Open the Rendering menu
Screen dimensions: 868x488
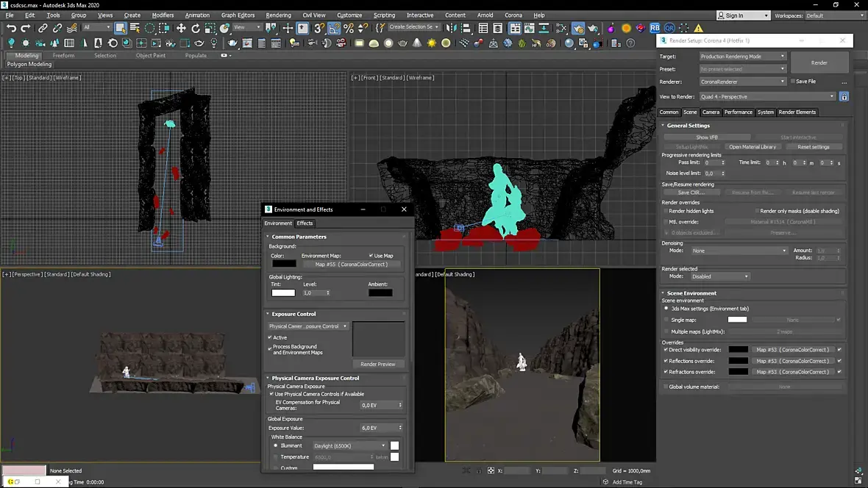[278, 15]
